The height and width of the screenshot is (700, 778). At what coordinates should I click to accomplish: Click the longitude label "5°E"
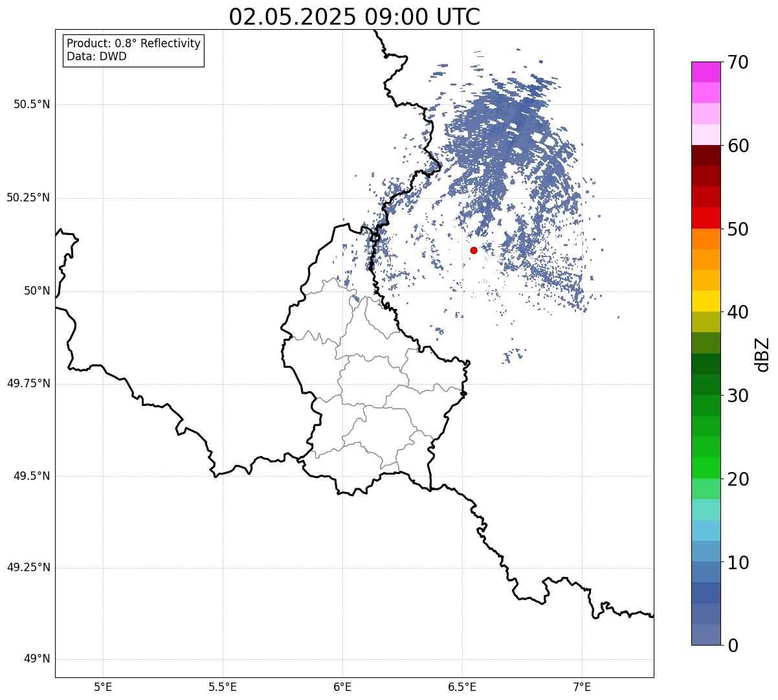tap(103, 687)
